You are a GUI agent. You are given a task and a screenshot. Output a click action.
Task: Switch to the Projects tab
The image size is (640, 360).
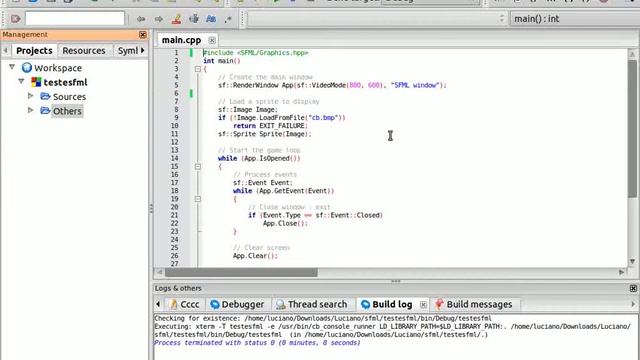[34, 51]
